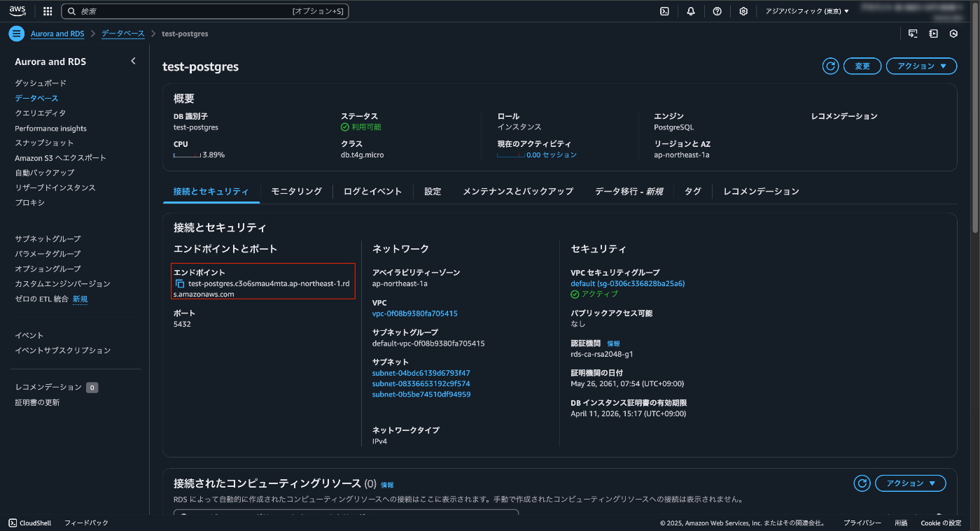The height and width of the screenshot is (531, 980).
Task: Open the アクション dropdown at top
Action: click(921, 66)
